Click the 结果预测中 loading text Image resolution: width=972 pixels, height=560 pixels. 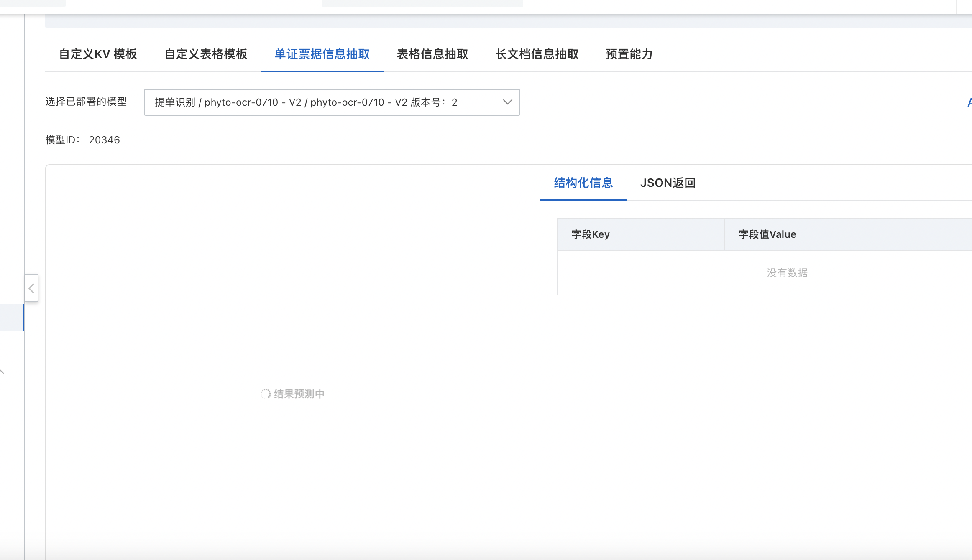coord(299,394)
